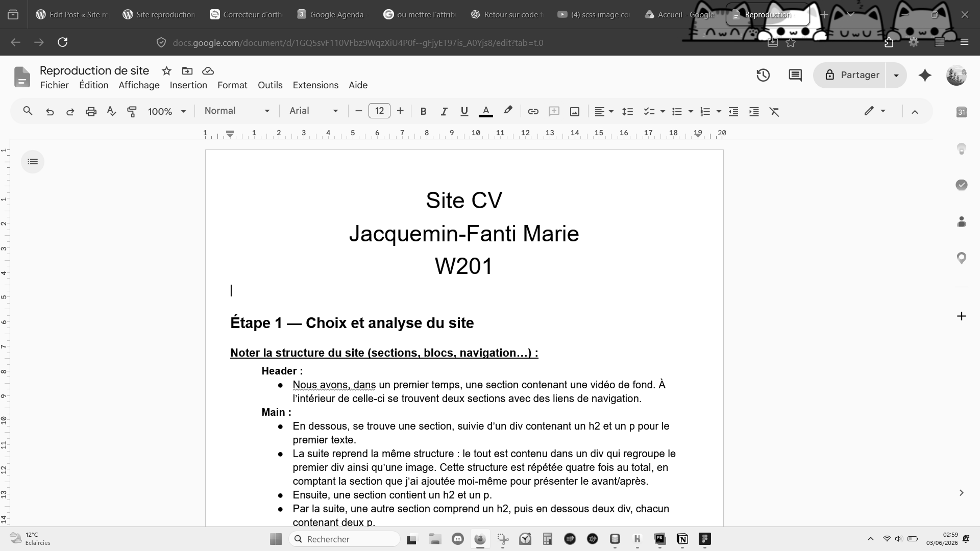This screenshot has height=551, width=980.
Task: Click the font size field
Action: 379,111
